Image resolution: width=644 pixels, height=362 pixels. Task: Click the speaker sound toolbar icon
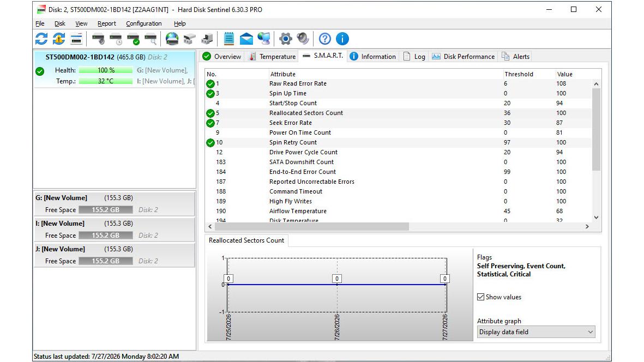tap(303, 39)
